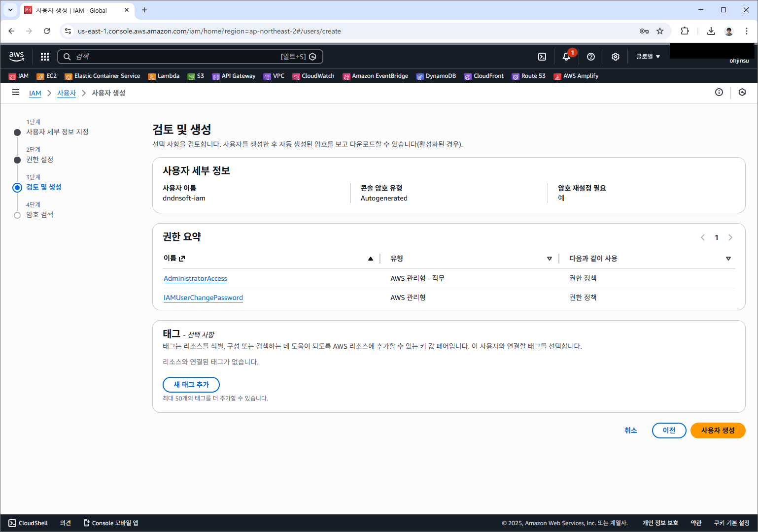Open the 유형 column filter dropdown
The width and height of the screenshot is (758, 532).
[x=549, y=258]
